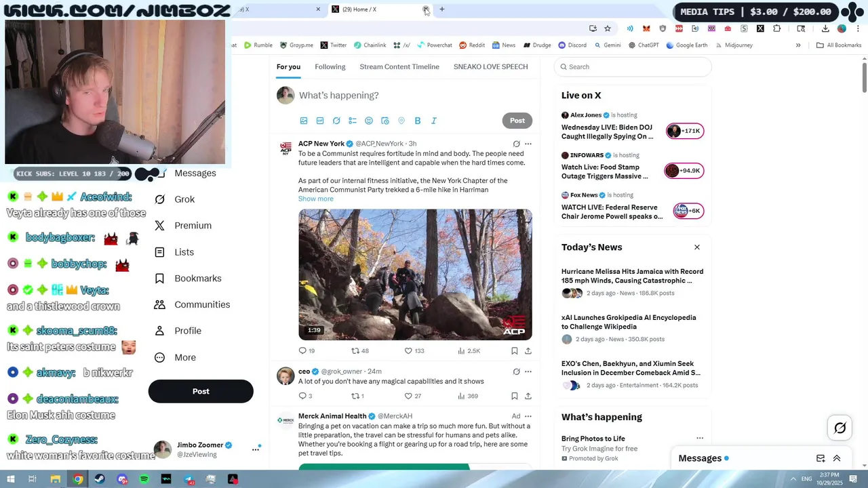Add image icon in the post composer
Viewport: 868px width, 488px height.
tap(304, 121)
